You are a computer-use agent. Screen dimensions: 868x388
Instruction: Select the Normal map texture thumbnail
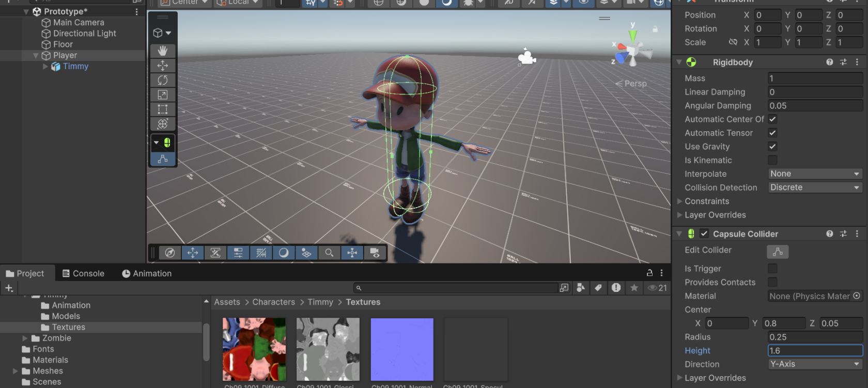402,349
